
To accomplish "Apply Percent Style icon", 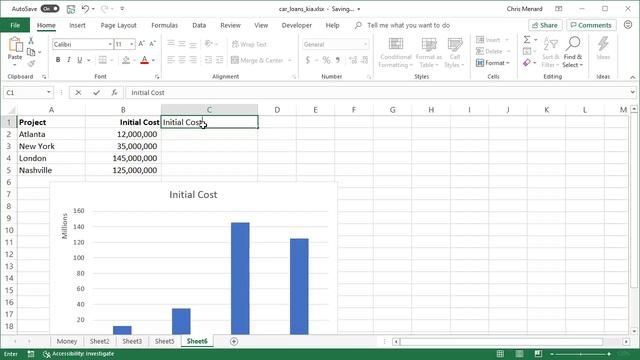I will click(x=326, y=60).
